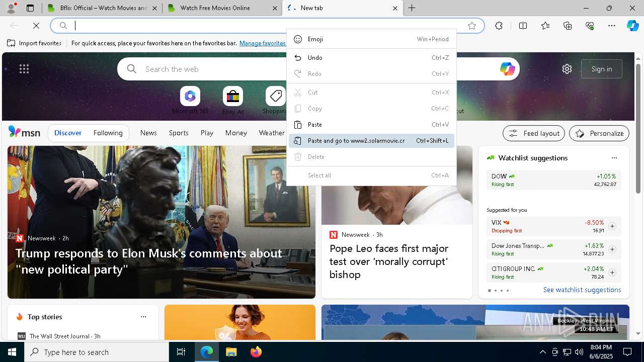Close the New tab tab
This screenshot has width=644, height=362.
pyautogui.click(x=395, y=8)
